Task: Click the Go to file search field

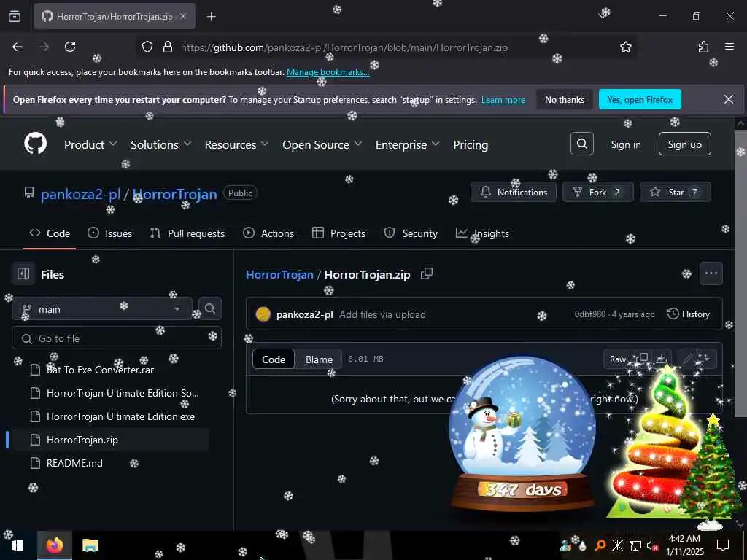Action: (117, 338)
